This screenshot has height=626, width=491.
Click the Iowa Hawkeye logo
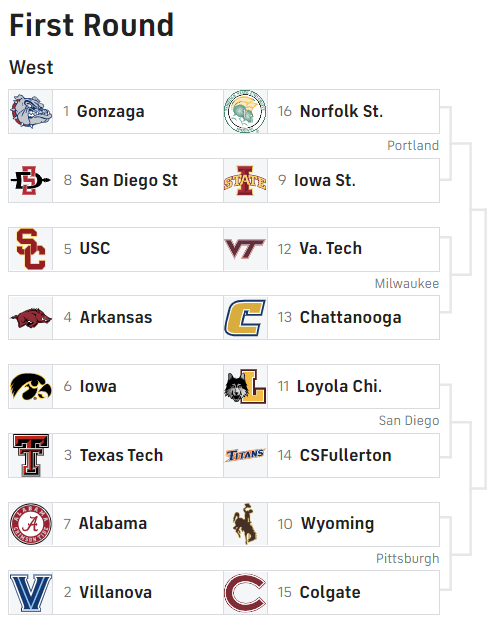(31, 386)
